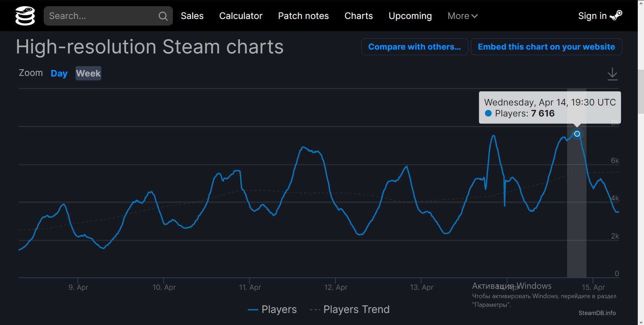Click the blue Players tooltip dot
The width and height of the screenshot is (644, 325).
[x=488, y=113]
